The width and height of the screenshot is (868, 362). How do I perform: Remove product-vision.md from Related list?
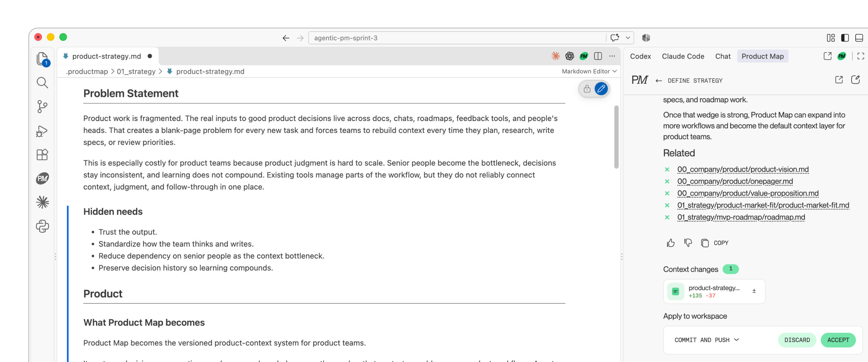coord(667,170)
